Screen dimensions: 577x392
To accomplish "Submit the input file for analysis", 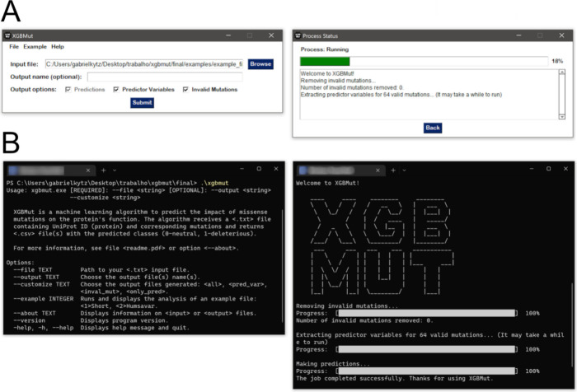I will click(142, 103).
